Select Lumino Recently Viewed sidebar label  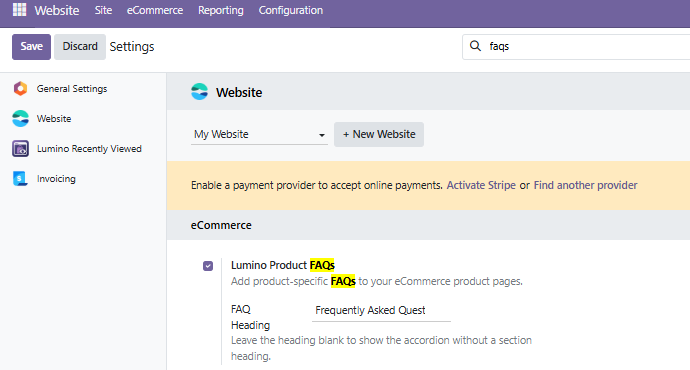point(89,149)
